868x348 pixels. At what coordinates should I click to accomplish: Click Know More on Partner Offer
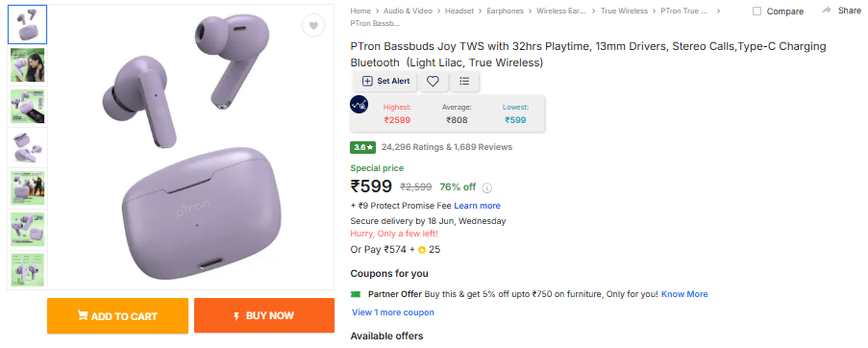[684, 294]
